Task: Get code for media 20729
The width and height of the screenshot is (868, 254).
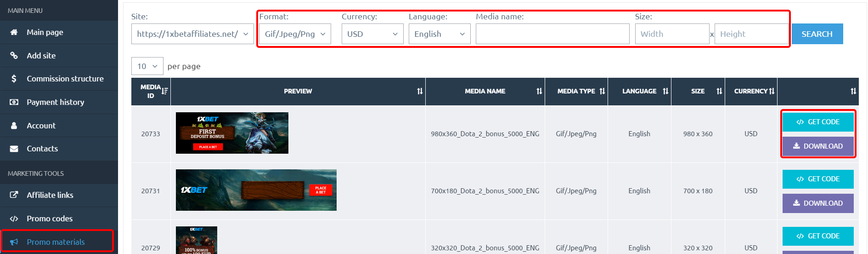Action: pyautogui.click(x=818, y=236)
